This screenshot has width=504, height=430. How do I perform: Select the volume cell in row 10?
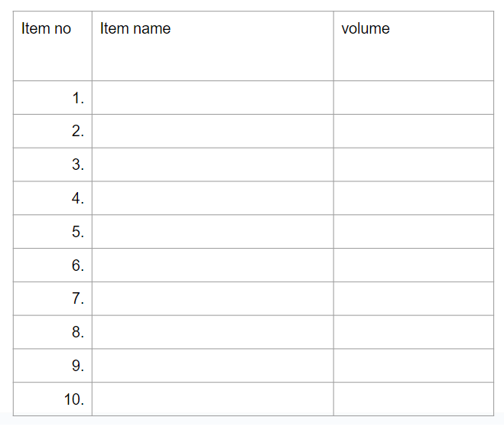[x=414, y=399]
